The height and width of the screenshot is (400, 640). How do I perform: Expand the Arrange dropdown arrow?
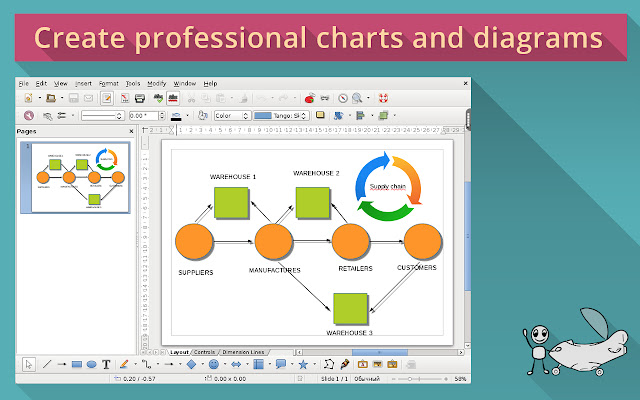394,116
